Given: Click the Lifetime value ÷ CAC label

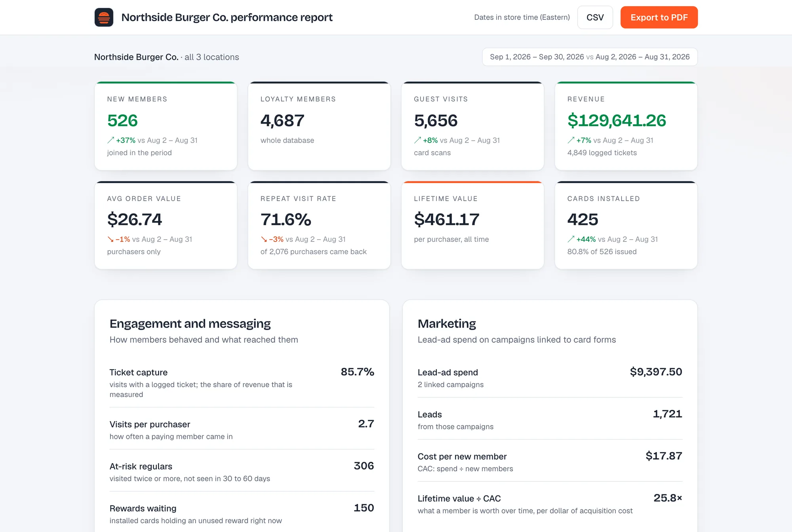Looking at the screenshot, I should 459,498.
